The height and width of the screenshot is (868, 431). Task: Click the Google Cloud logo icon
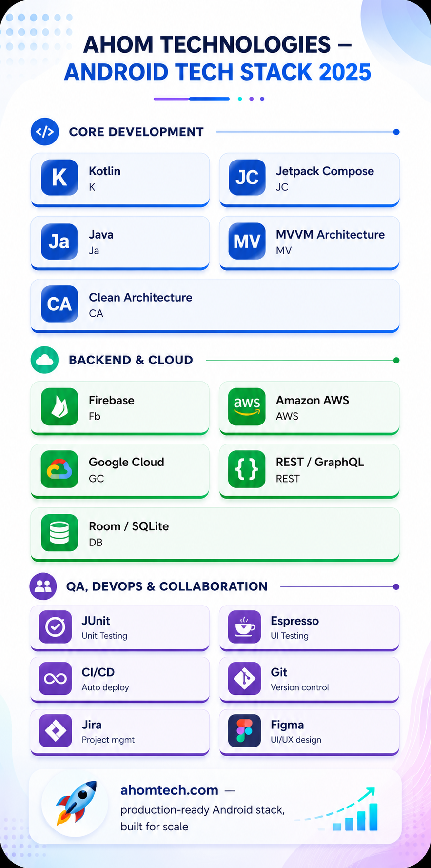(x=59, y=469)
